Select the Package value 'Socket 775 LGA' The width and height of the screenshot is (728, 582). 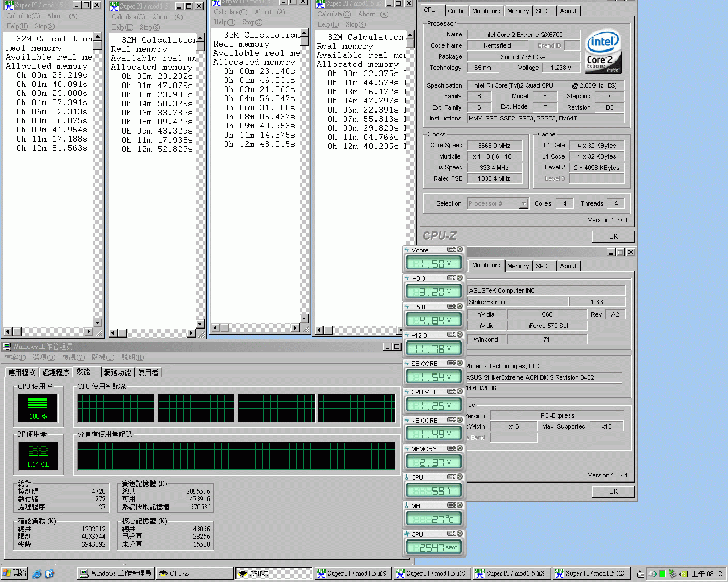coord(523,57)
